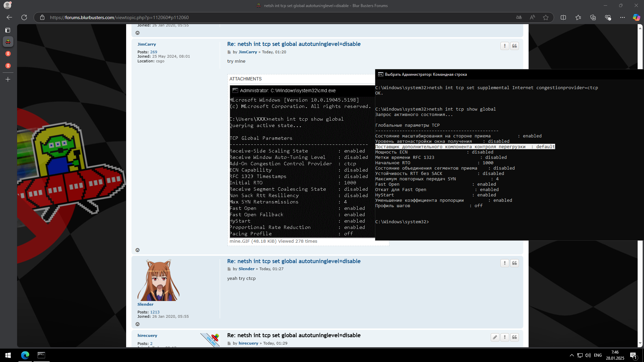Toggle read aloud icon in address bar
The image size is (644, 362).
click(x=532, y=17)
